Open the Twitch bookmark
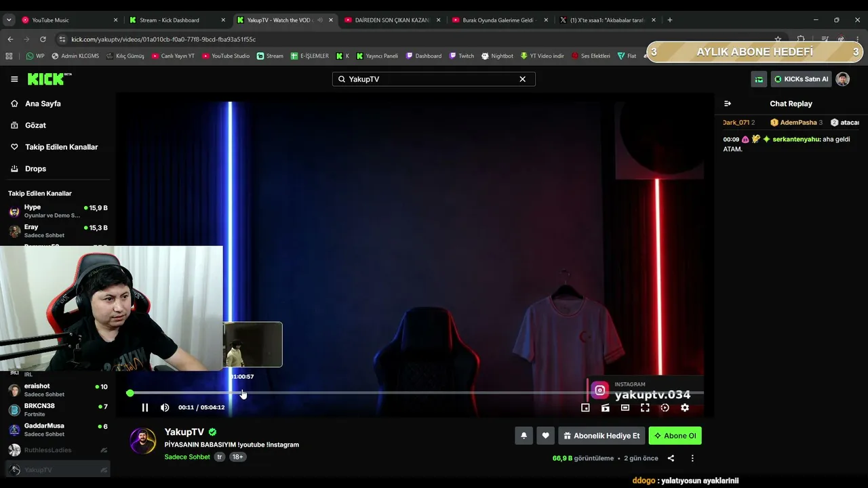The height and width of the screenshot is (488, 868). (x=461, y=56)
